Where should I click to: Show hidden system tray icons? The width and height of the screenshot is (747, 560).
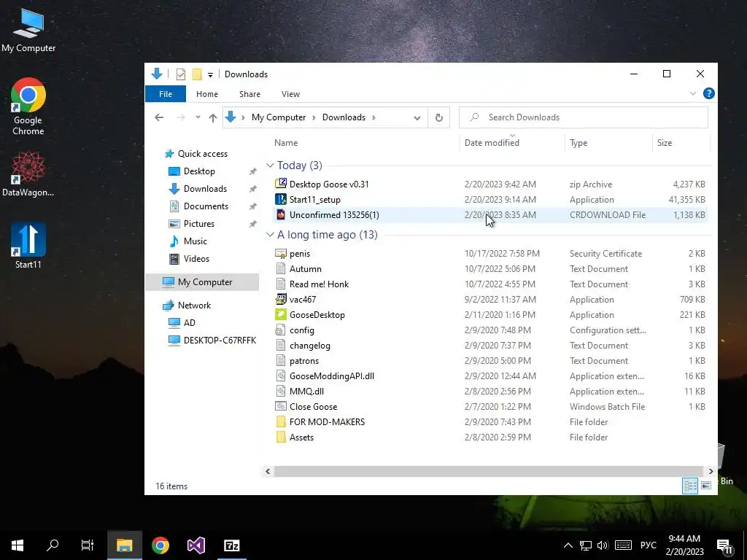point(568,545)
